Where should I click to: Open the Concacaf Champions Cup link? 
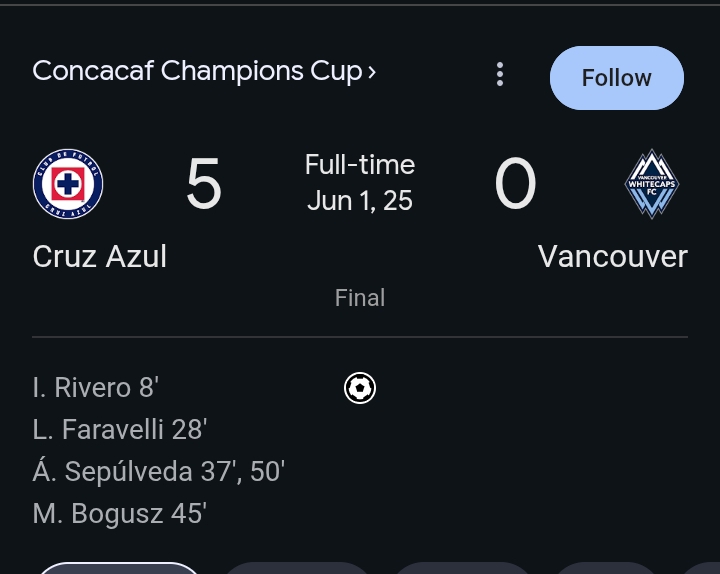[x=204, y=72]
